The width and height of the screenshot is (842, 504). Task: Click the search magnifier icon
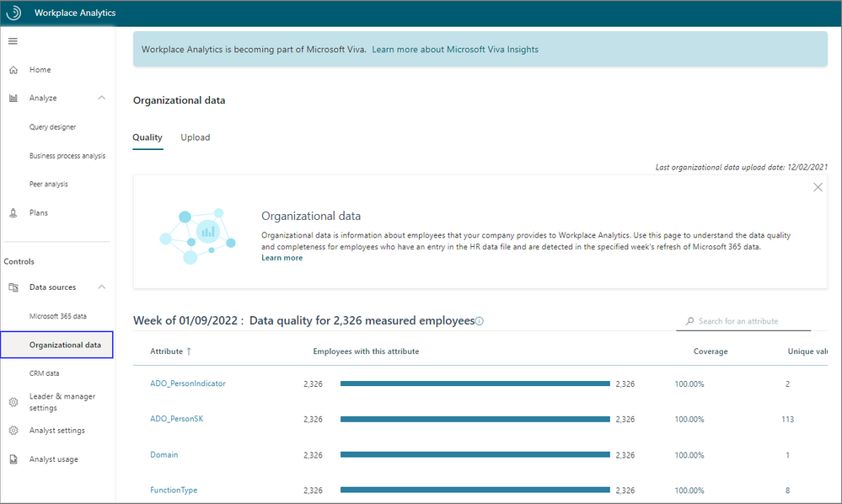coord(689,321)
